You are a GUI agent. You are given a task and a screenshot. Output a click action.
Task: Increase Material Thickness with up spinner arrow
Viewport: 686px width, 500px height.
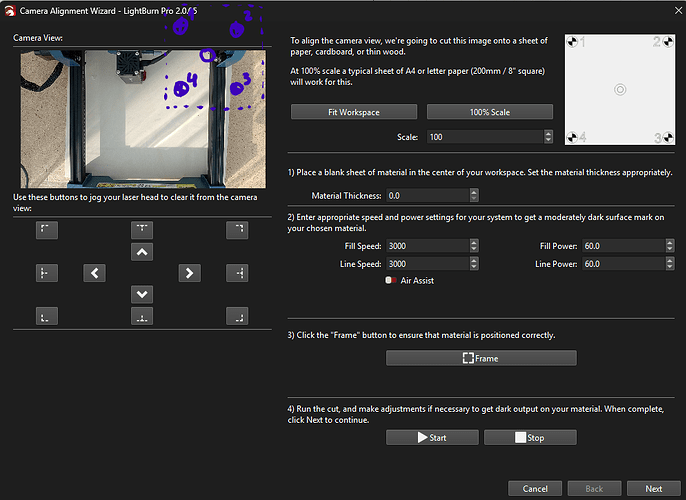click(x=474, y=192)
